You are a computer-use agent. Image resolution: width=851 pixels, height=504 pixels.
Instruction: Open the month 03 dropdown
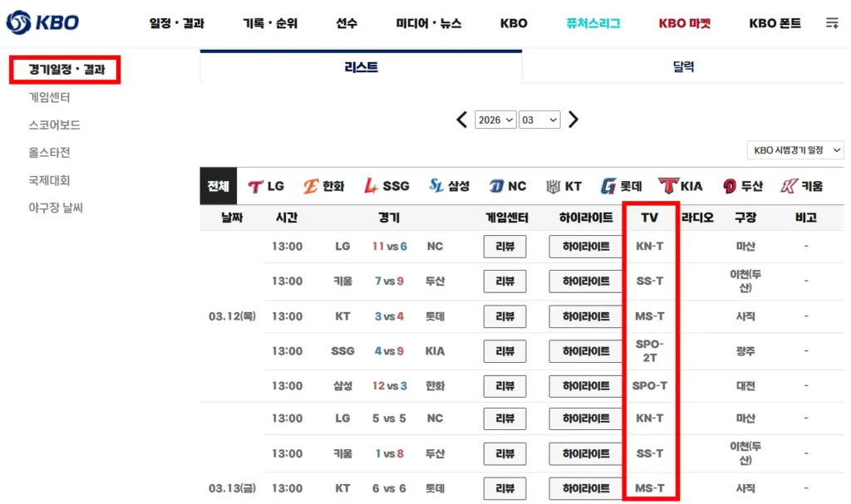point(539,120)
